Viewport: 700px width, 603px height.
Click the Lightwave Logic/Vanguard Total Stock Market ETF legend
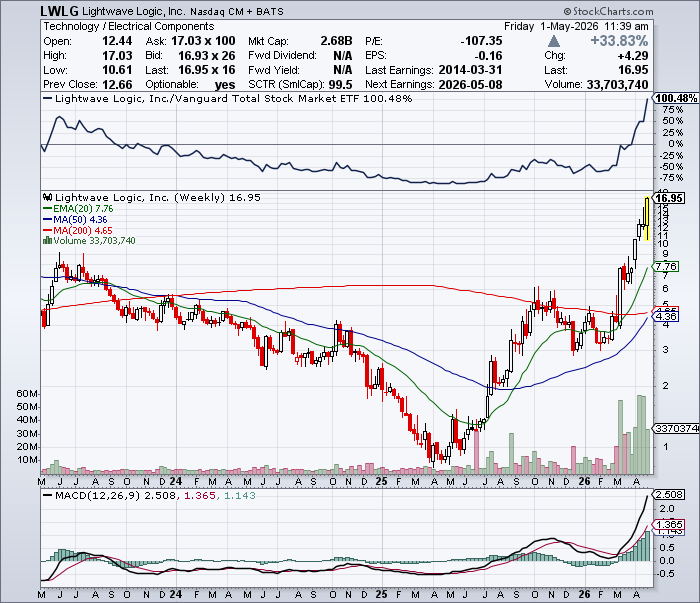click(228, 99)
